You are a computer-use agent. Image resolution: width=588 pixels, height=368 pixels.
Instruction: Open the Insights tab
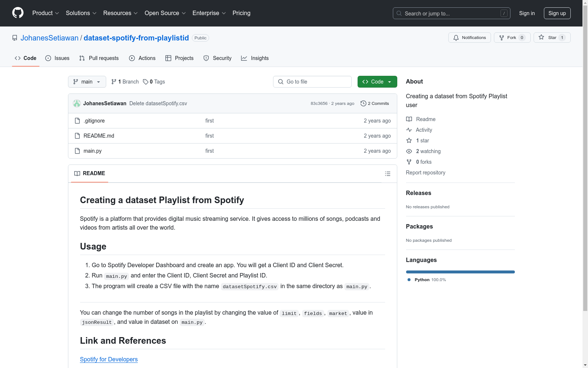(255, 58)
